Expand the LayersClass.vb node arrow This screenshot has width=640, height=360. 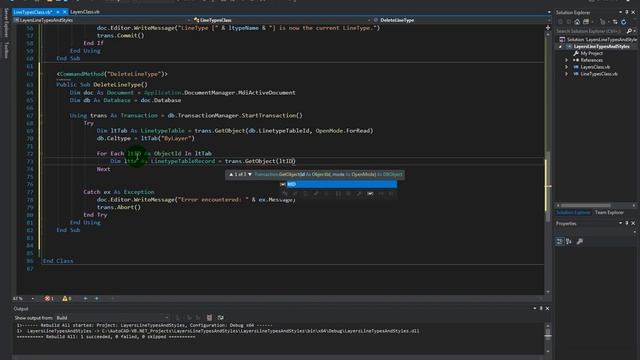[x=567, y=67]
